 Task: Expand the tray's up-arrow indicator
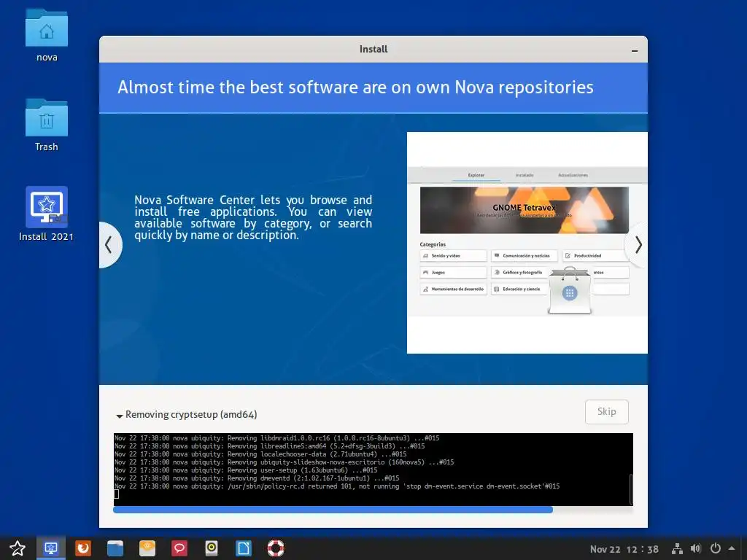click(732, 548)
